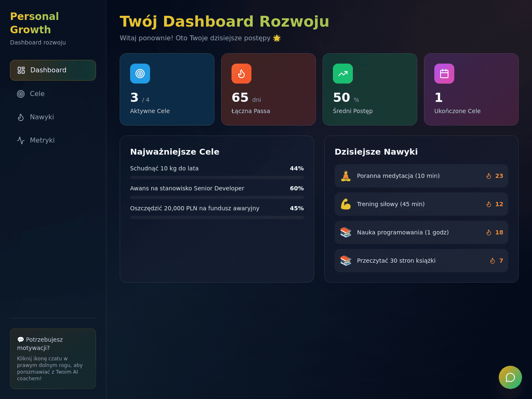
Task: Click the Personal Growth logo title
Action: (x=34, y=23)
